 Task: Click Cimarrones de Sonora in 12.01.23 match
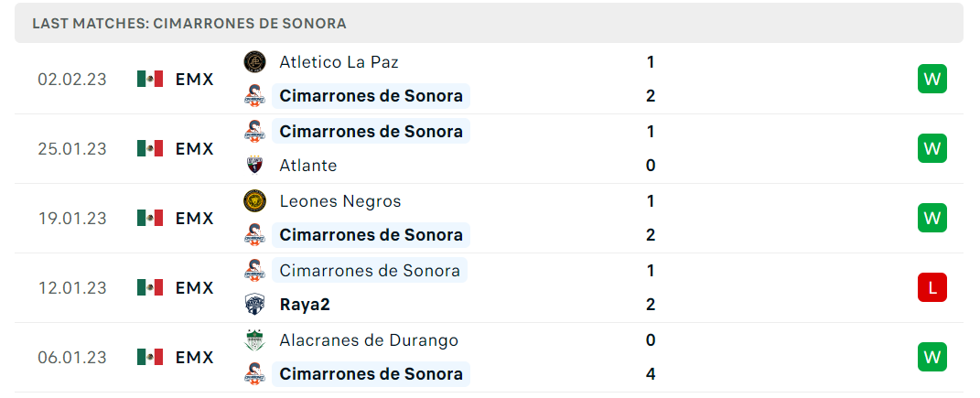[x=370, y=271]
